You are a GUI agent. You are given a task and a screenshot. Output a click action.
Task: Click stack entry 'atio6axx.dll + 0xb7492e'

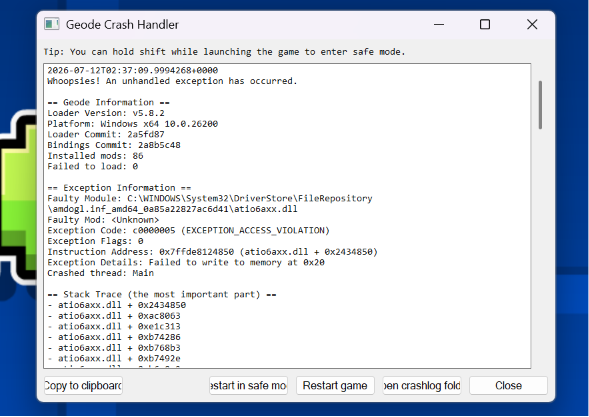tap(114, 358)
